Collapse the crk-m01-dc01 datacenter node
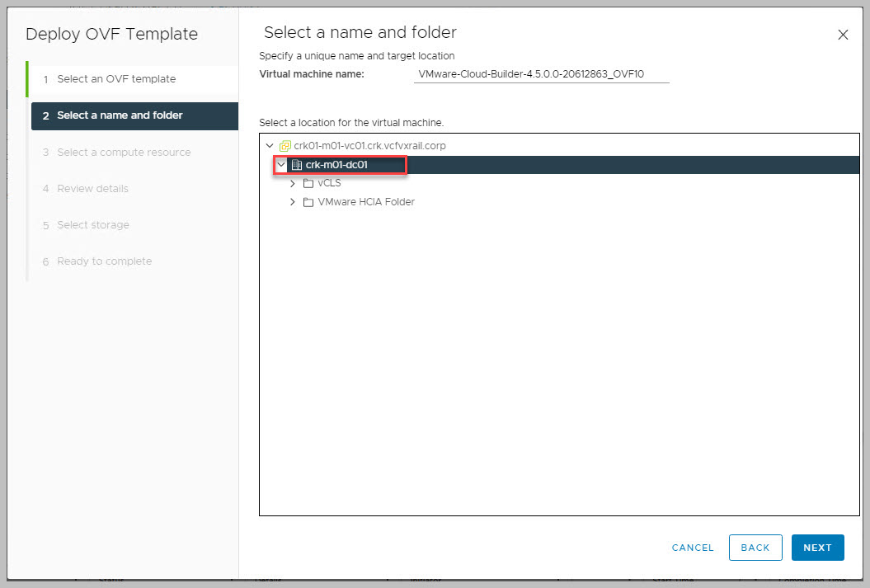Viewport: 870px width, 588px height. (281, 165)
